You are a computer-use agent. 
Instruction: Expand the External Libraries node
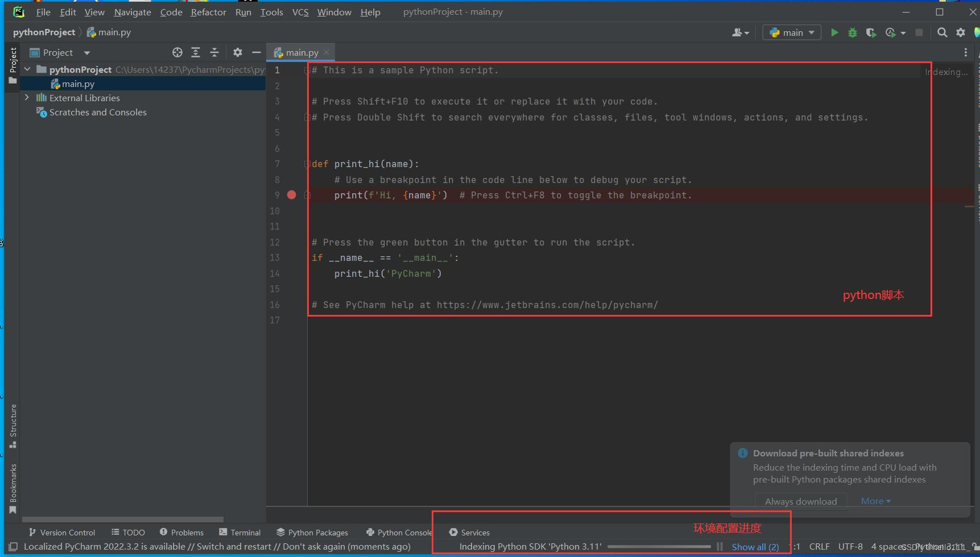coord(27,98)
